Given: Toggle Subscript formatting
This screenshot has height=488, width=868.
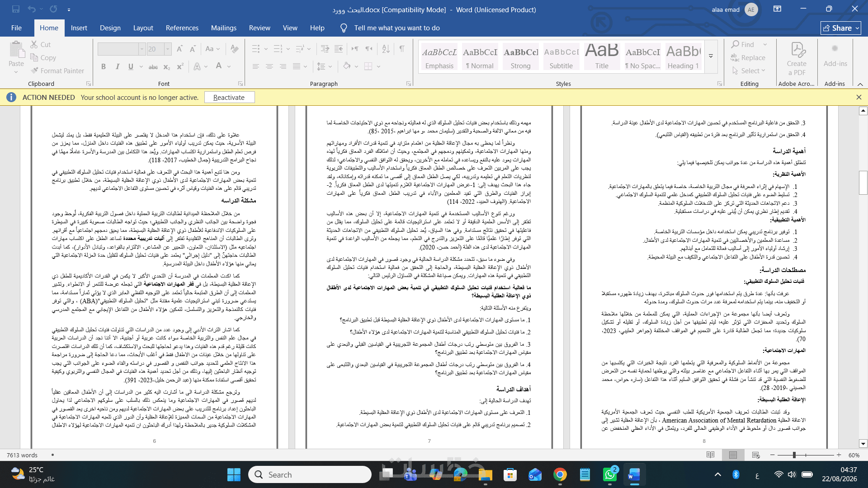Looking at the screenshot, I should pos(167,66).
